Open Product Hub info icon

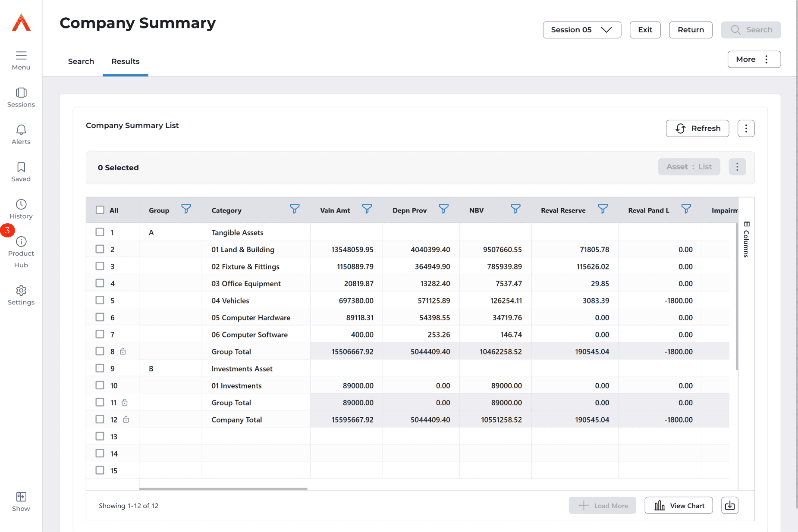click(21, 241)
